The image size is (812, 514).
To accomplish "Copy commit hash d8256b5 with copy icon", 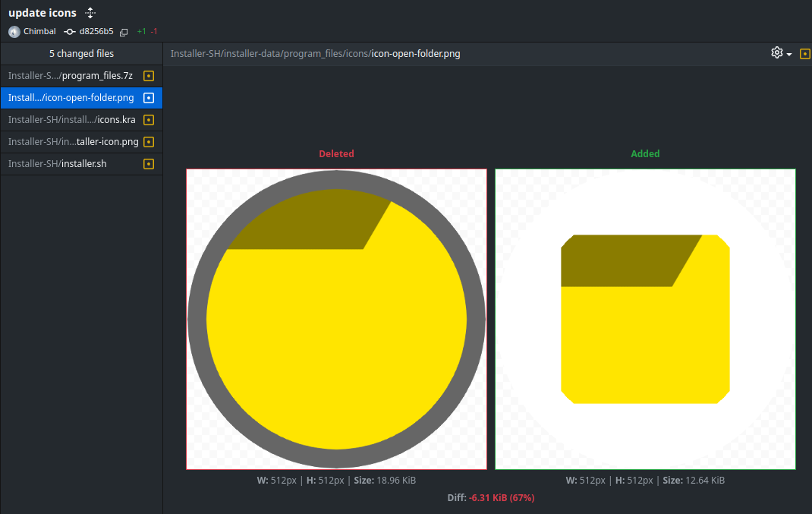I will tap(124, 32).
